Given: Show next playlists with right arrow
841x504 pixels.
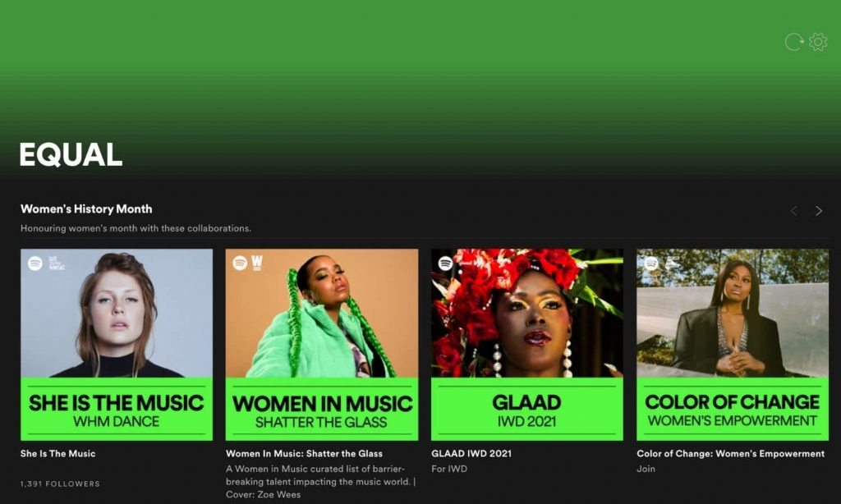Looking at the screenshot, I should pos(818,211).
